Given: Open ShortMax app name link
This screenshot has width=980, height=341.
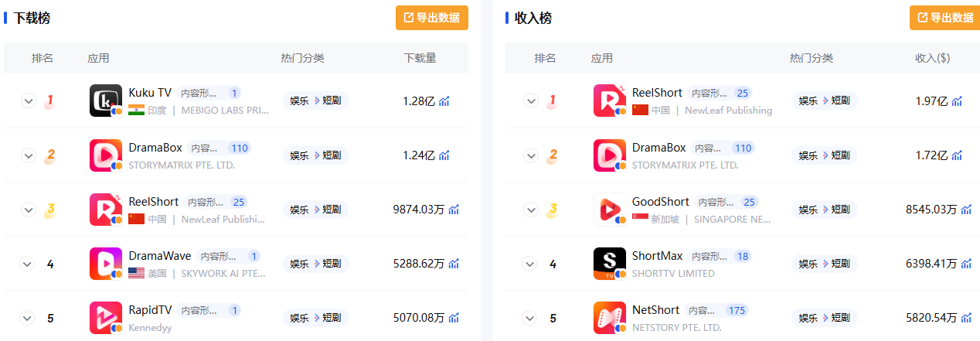Looking at the screenshot, I should coord(657,256).
